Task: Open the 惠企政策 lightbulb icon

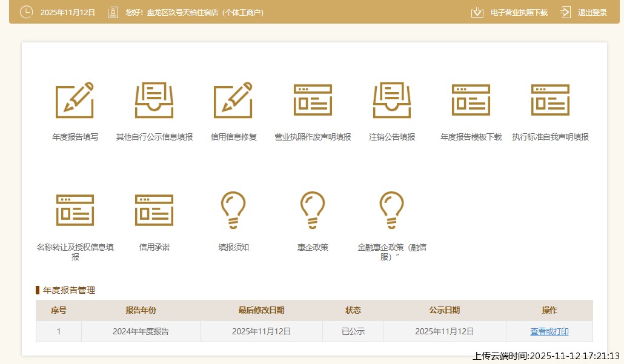Action: coord(313,210)
